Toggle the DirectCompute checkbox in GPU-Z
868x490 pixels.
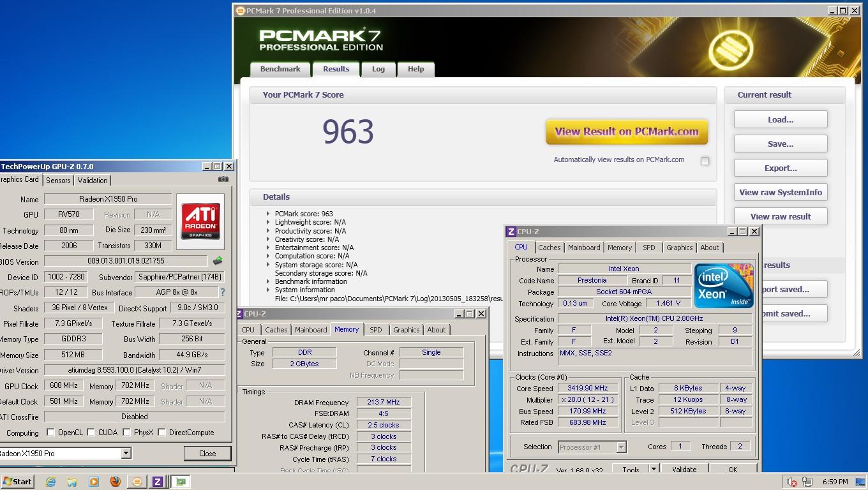tap(162, 432)
